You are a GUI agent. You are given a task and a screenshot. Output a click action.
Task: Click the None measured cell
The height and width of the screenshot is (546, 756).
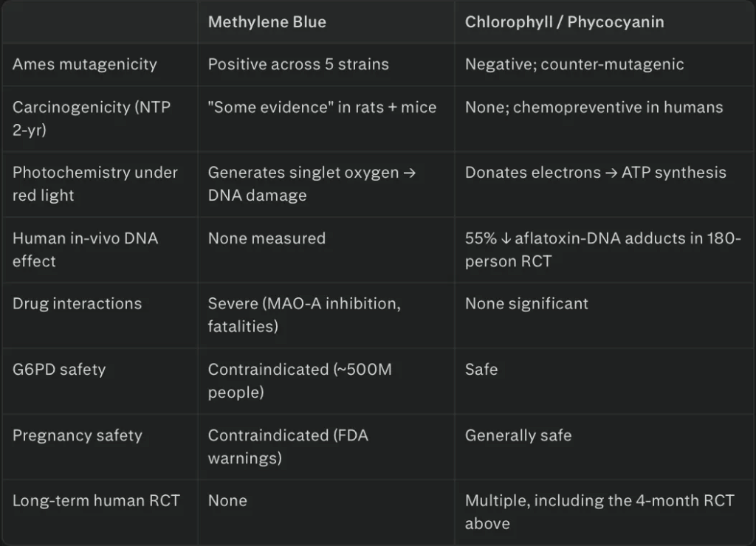[267, 238]
